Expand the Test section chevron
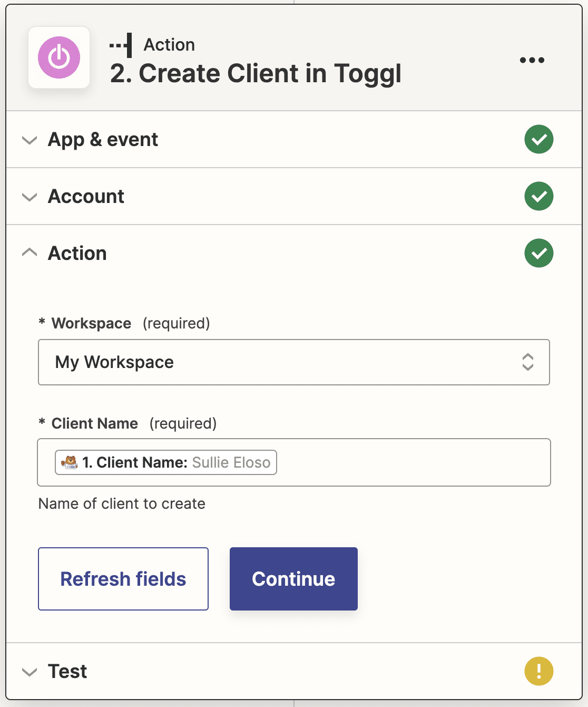Viewport: 588px width, 707px height. click(x=30, y=672)
